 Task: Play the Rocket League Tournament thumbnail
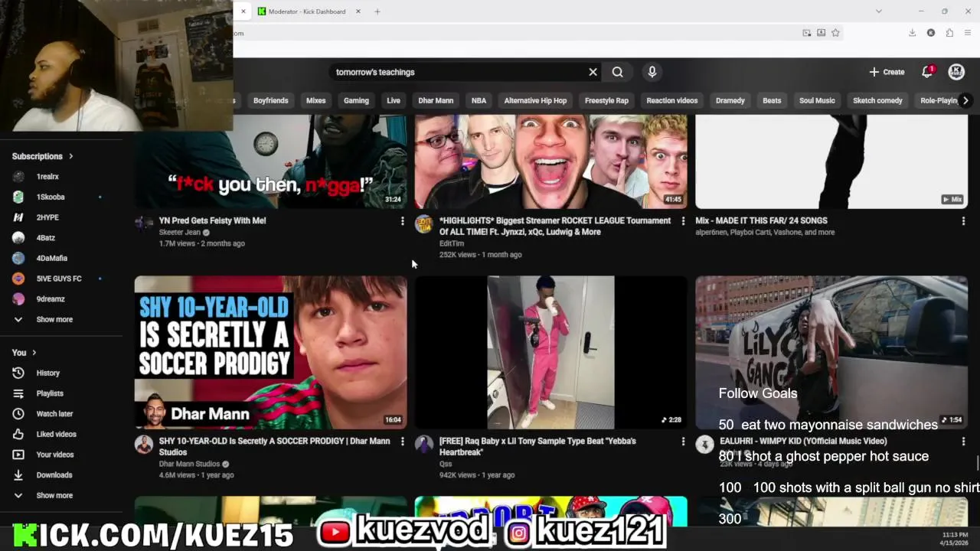(550, 161)
